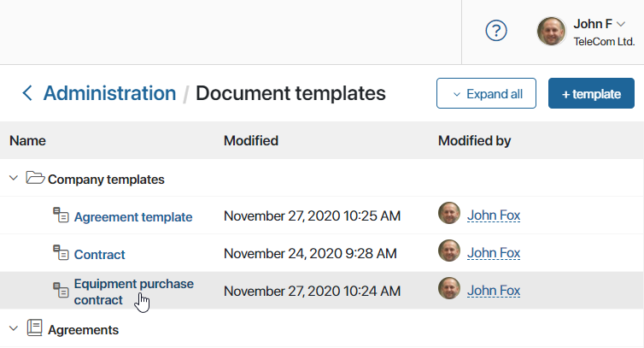Viewport: 644px width, 348px height.
Task: Click the Agreement template document icon
Action: 61,215
